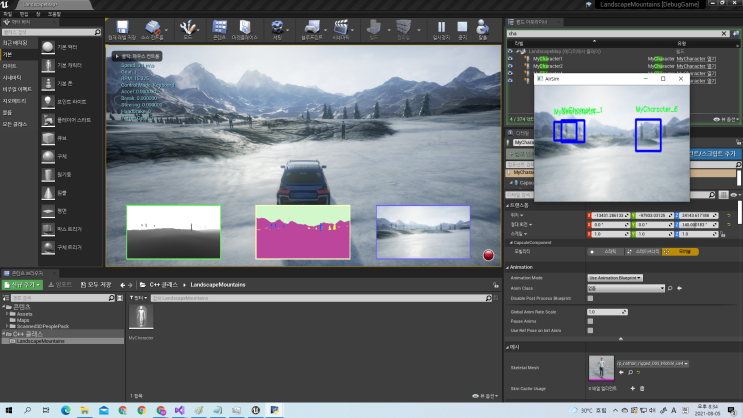Open the File menu
Viewport: 743px width, 418px height.
point(8,14)
